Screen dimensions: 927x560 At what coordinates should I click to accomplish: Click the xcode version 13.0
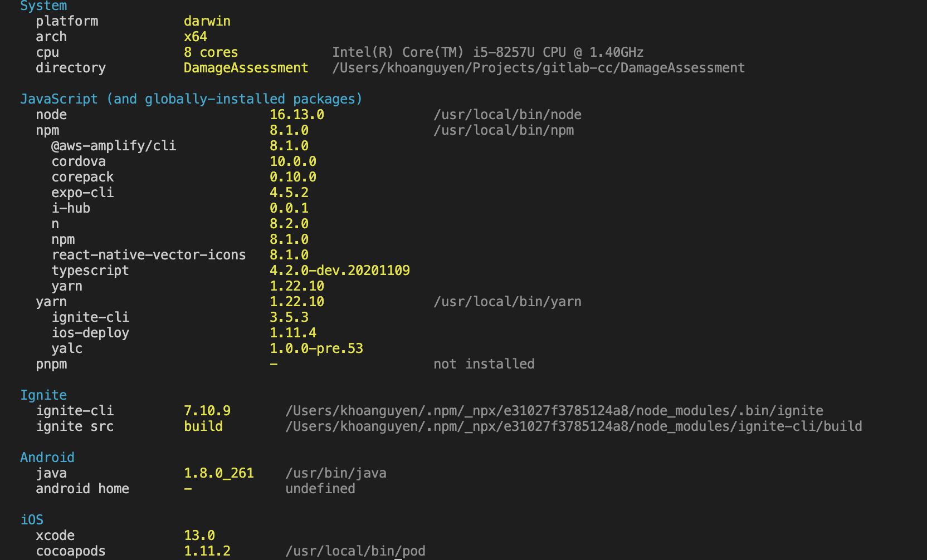click(199, 535)
